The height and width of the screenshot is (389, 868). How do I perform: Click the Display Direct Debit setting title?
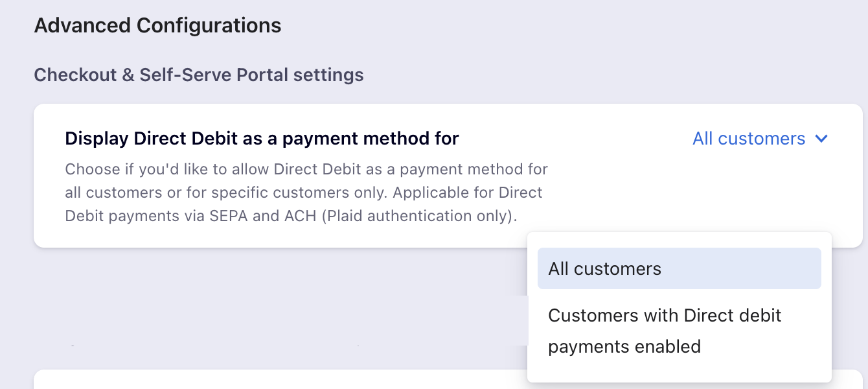click(262, 138)
